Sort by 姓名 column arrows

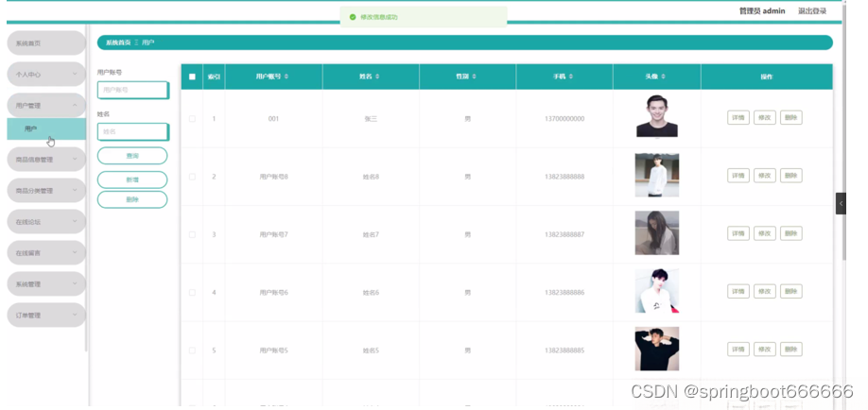tap(377, 77)
